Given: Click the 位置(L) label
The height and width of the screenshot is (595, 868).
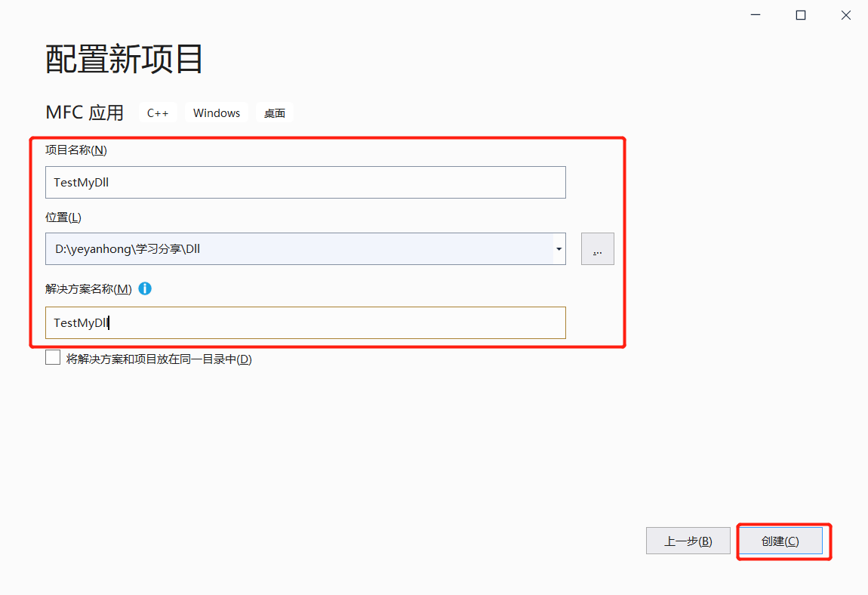Looking at the screenshot, I should click(x=63, y=217).
